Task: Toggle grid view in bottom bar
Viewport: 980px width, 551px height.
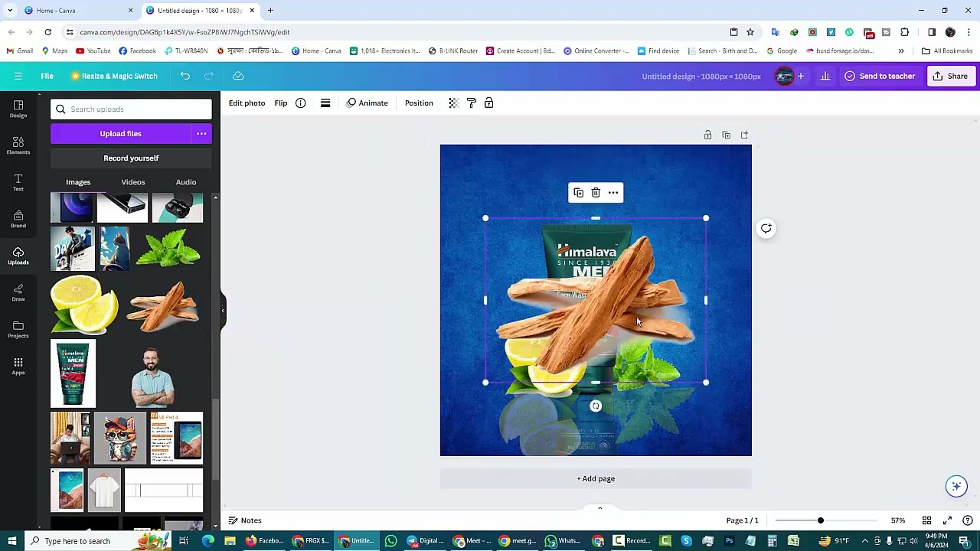Action: [926, 520]
